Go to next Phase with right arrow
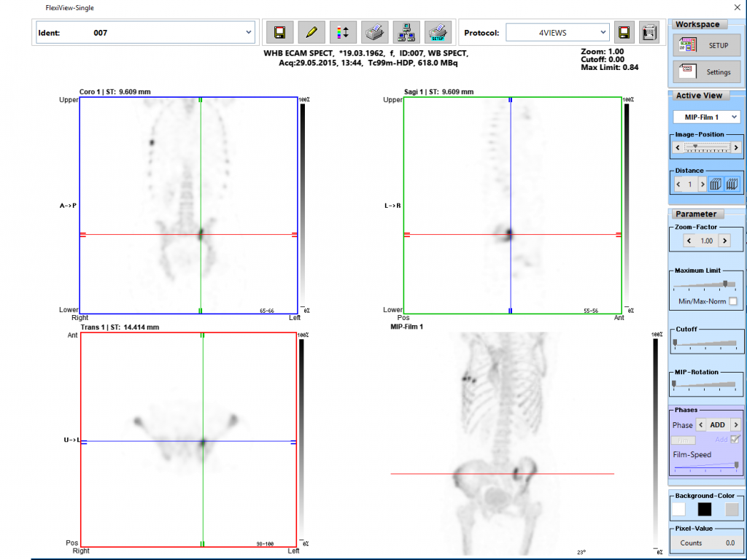 tap(735, 425)
